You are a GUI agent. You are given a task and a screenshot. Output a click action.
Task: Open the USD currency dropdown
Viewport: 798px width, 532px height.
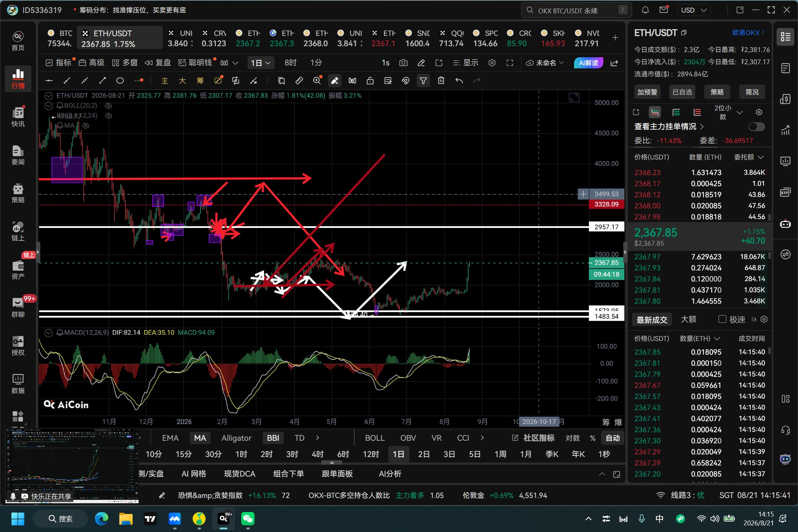point(693,10)
